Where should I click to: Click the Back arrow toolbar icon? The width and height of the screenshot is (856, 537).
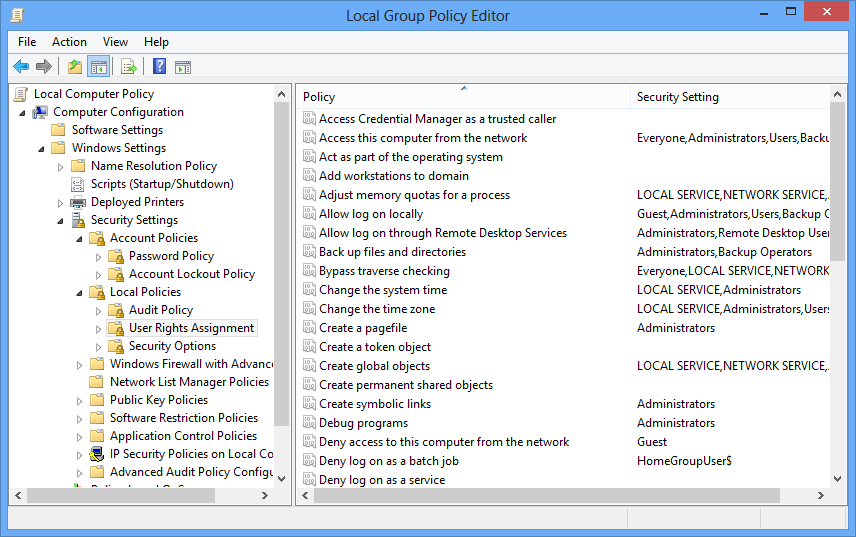pos(21,67)
